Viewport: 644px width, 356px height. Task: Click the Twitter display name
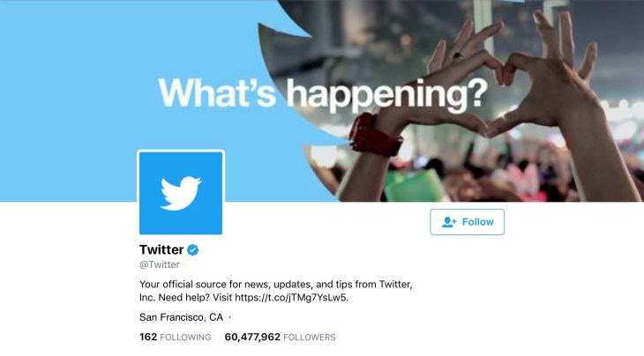point(161,250)
